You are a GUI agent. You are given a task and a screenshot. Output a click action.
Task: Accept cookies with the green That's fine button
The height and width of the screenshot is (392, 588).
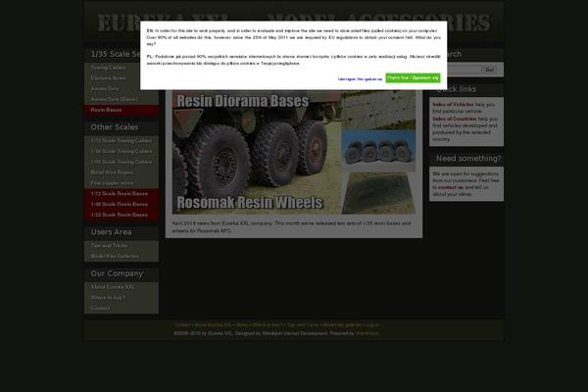413,77
